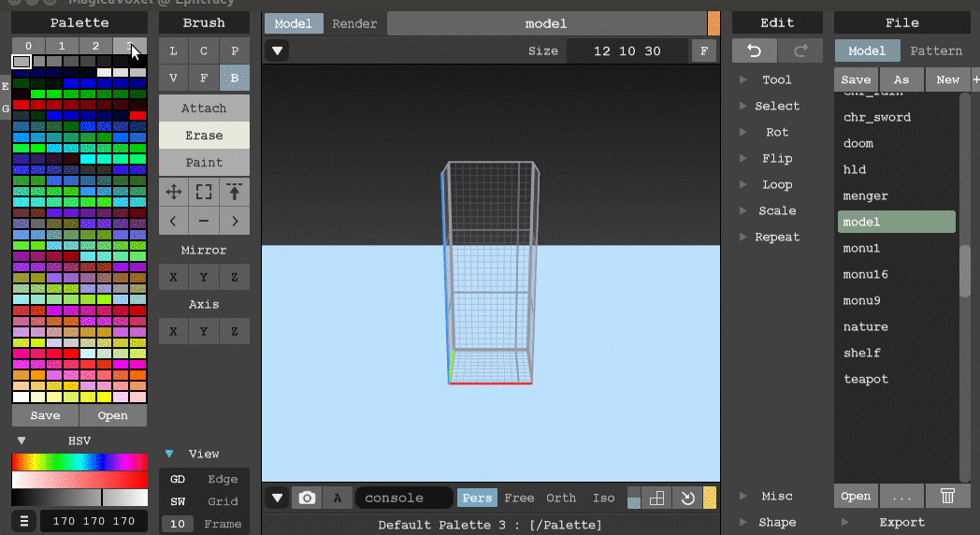Toggle Mirror X
The height and width of the screenshot is (535, 980).
[x=173, y=277]
